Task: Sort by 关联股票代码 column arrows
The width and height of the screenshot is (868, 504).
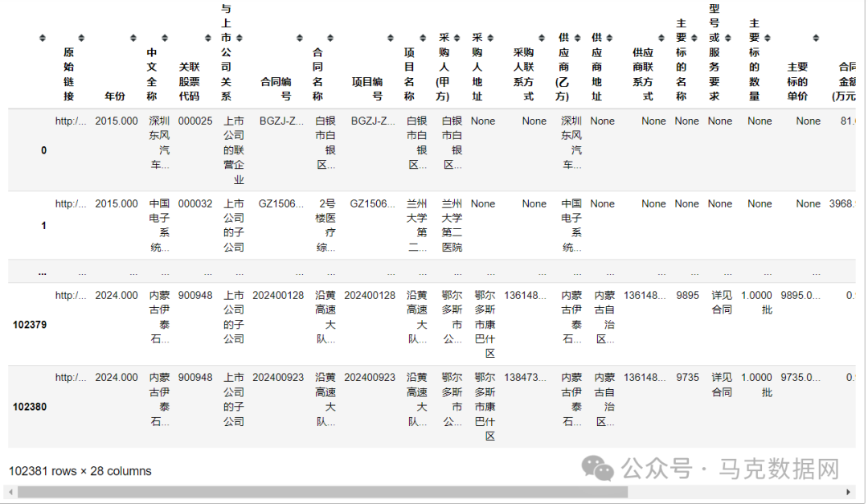Action: (x=208, y=39)
